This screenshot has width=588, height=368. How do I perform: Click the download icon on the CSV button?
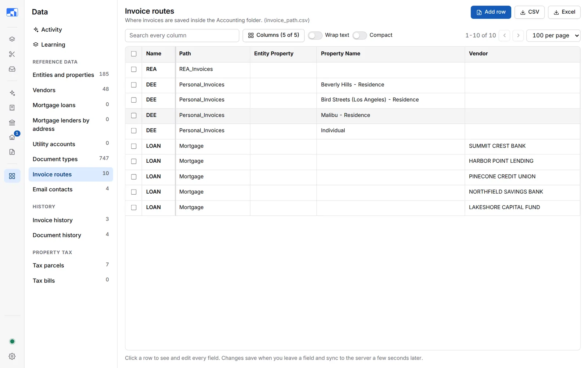pyautogui.click(x=523, y=12)
